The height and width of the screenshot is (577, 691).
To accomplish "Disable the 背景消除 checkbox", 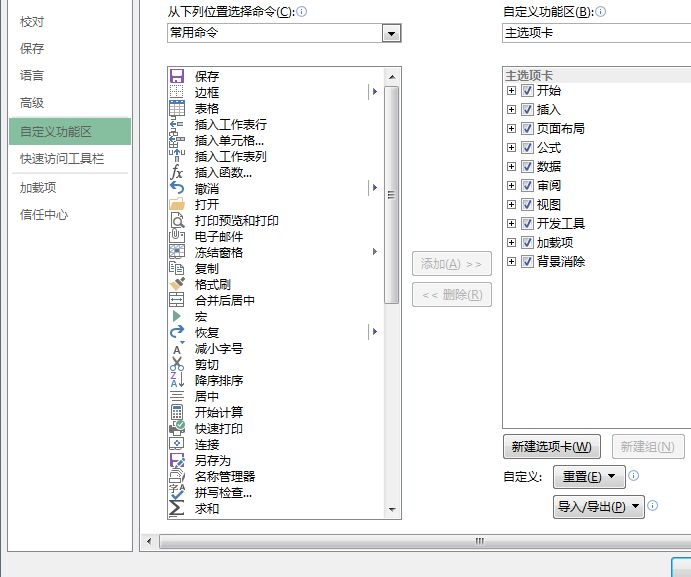I will coord(527,262).
